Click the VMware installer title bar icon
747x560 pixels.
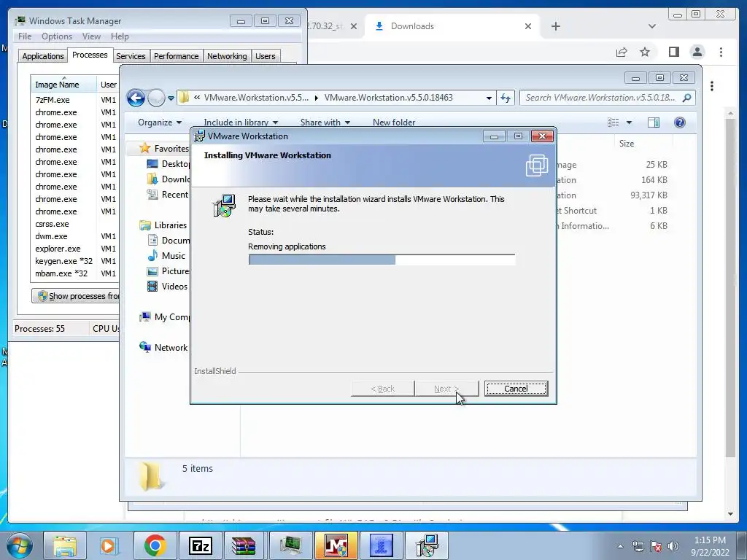[200, 136]
